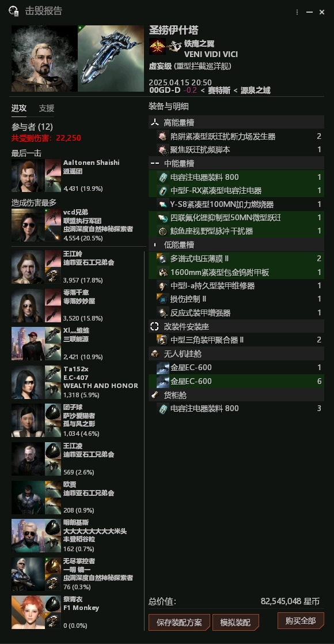
Task: Click the 购买全部 button
Action: (301, 620)
